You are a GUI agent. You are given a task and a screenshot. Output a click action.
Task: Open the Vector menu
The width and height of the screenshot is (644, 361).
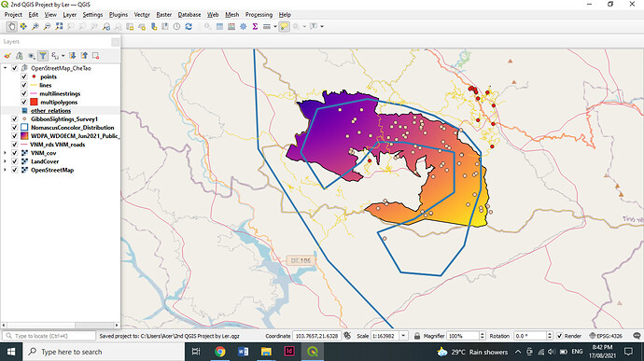pos(142,15)
